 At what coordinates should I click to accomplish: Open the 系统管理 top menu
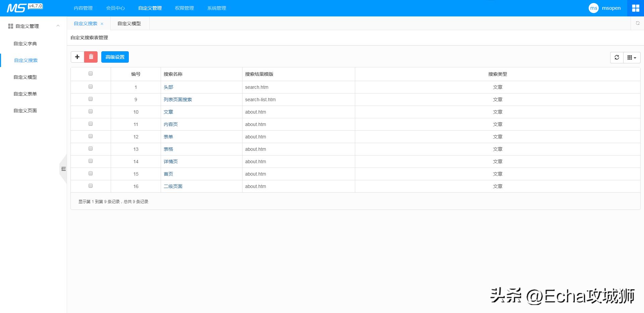click(x=216, y=8)
